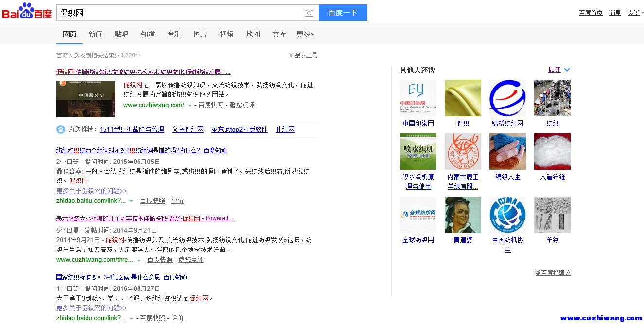Switch to the 知道 tab
The image size is (644, 324).
[148, 34]
